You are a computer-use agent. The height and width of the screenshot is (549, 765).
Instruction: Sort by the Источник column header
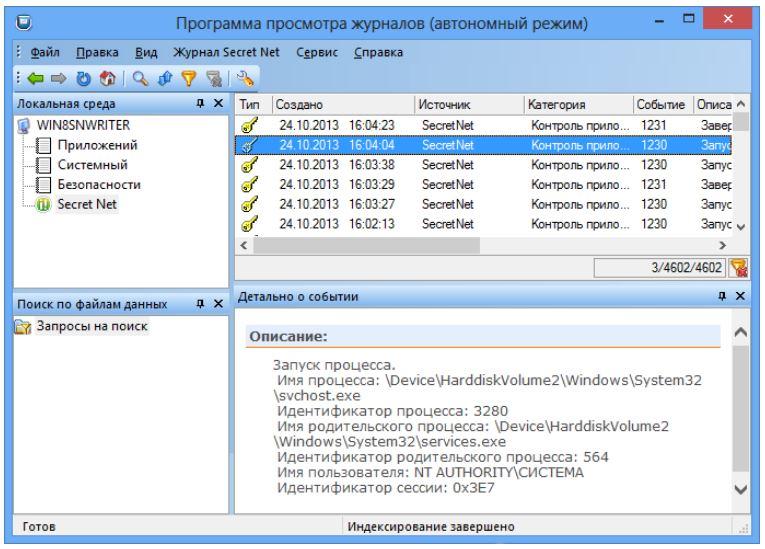click(469, 104)
